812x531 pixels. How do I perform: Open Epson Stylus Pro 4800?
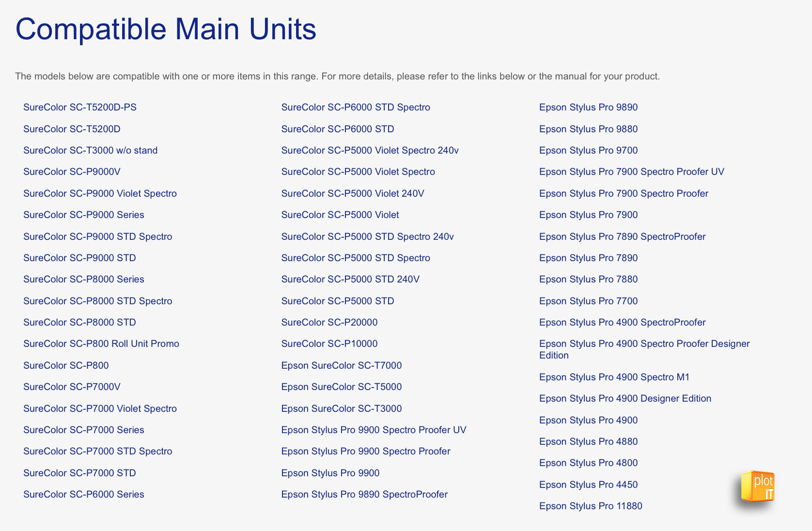click(589, 463)
